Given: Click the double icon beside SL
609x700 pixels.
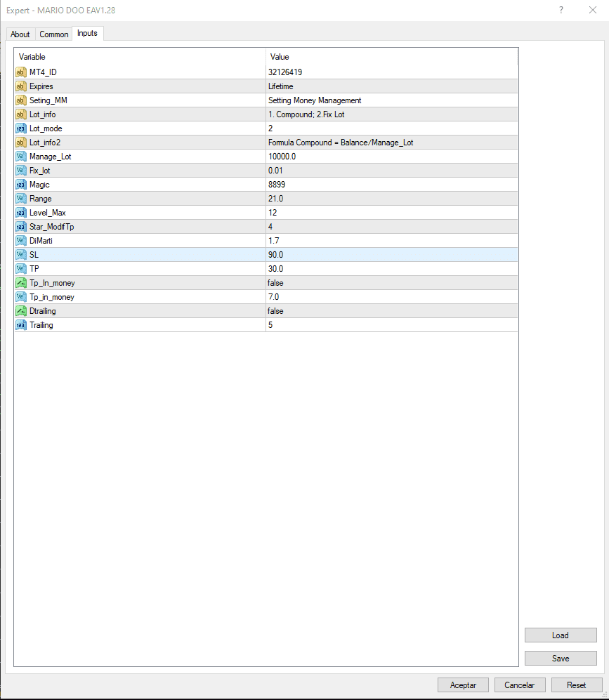Looking at the screenshot, I should click(x=21, y=254).
